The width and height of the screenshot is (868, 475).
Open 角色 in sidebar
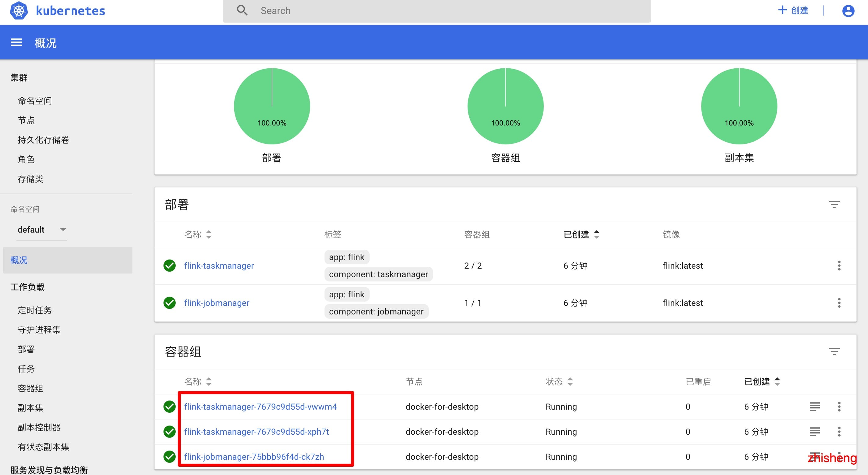(x=26, y=159)
